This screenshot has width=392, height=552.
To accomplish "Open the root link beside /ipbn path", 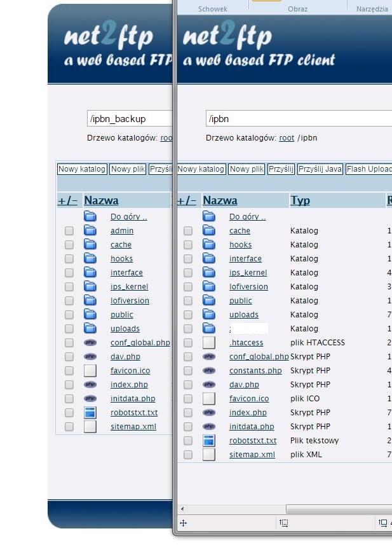I will coord(287,138).
